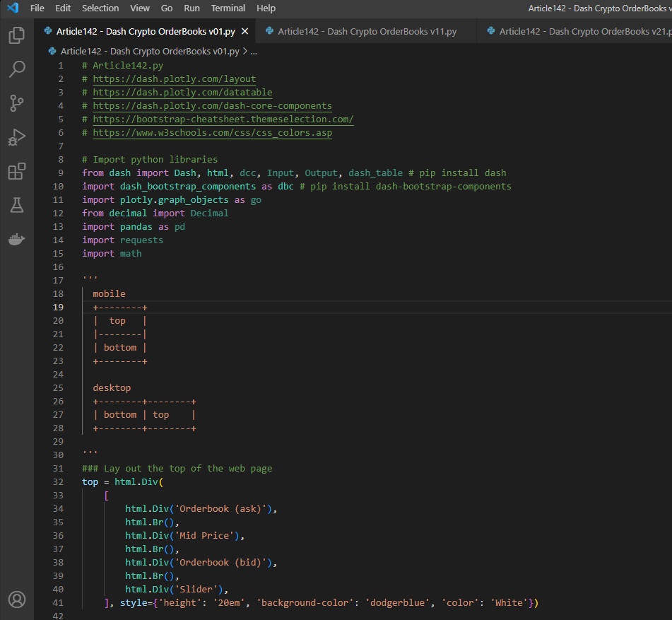Switch to the OrderBooks v11.py tab
This screenshot has height=620, width=672.
pyautogui.click(x=367, y=31)
